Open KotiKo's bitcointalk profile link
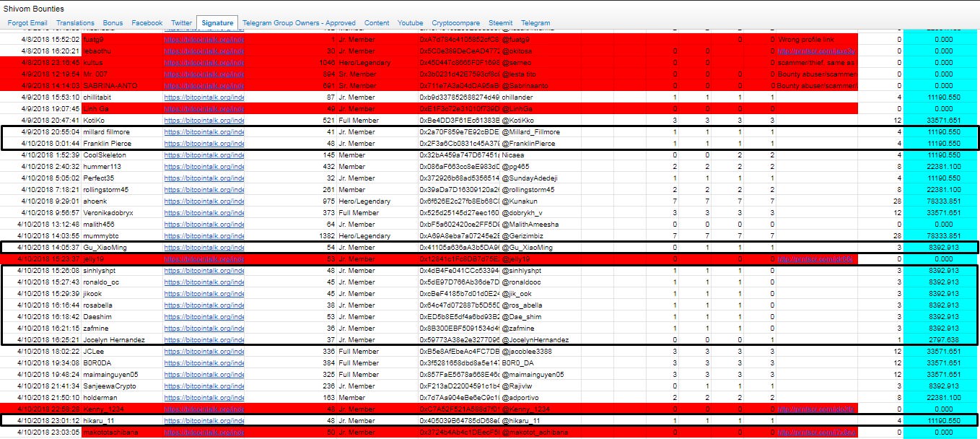 click(x=204, y=120)
